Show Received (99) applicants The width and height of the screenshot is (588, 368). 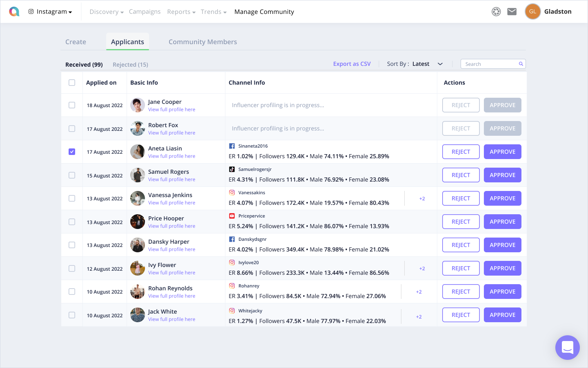coord(84,65)
